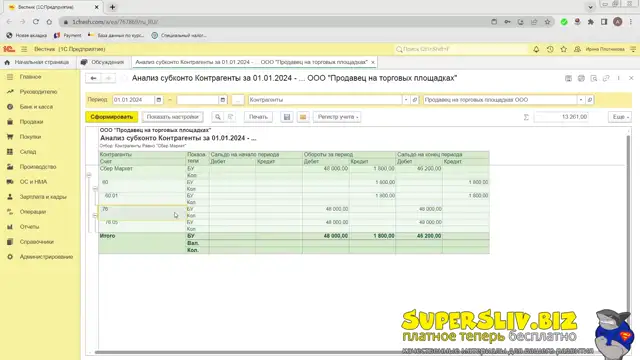Open the ОС и НМА section
The image size is (640, 360).
[33, 182]
